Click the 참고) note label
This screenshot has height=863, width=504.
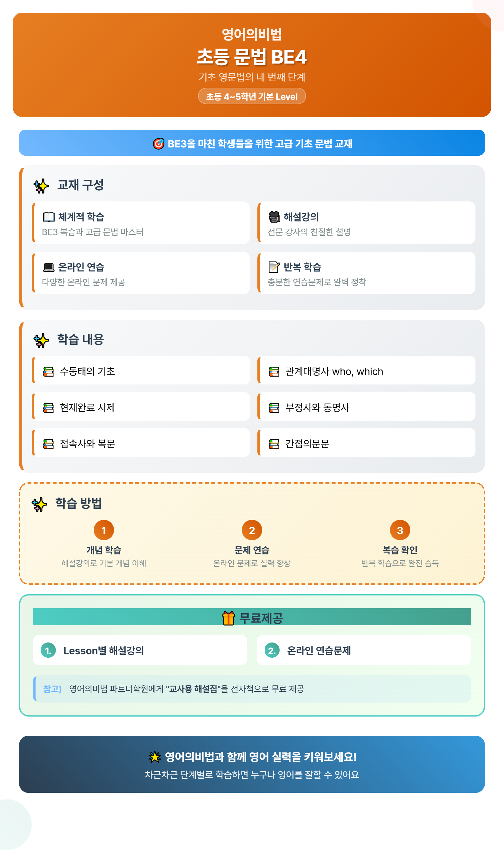pyautogui.click(x=52, y=689)
